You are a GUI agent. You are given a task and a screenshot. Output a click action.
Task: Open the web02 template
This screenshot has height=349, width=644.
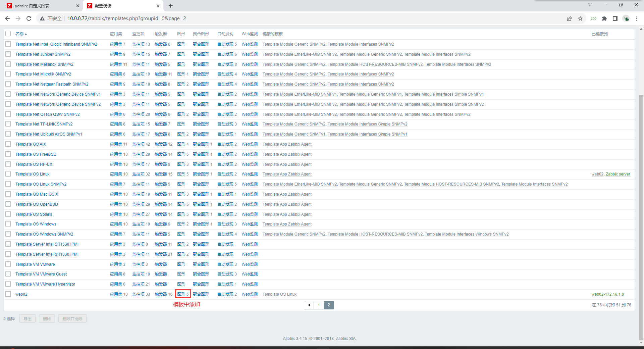21,294
